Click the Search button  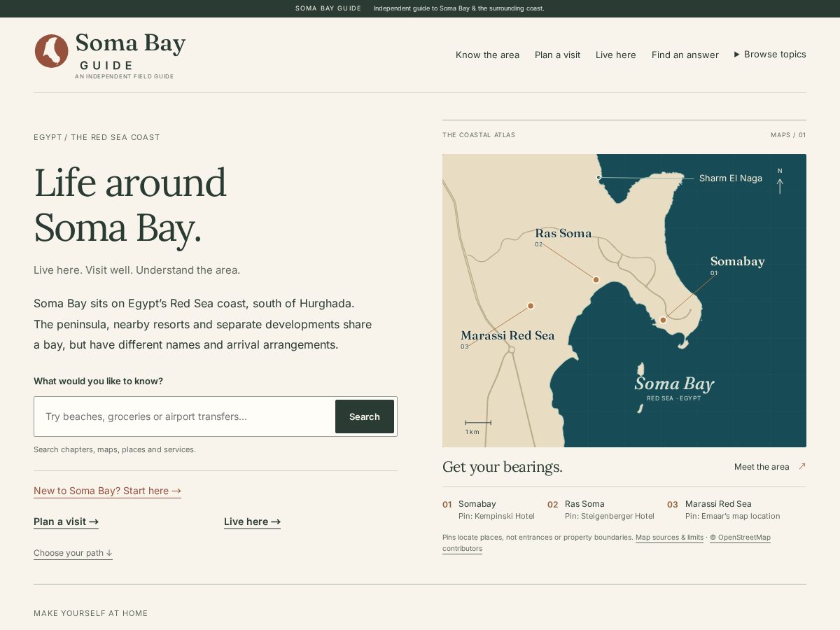(x=365, y=416)
